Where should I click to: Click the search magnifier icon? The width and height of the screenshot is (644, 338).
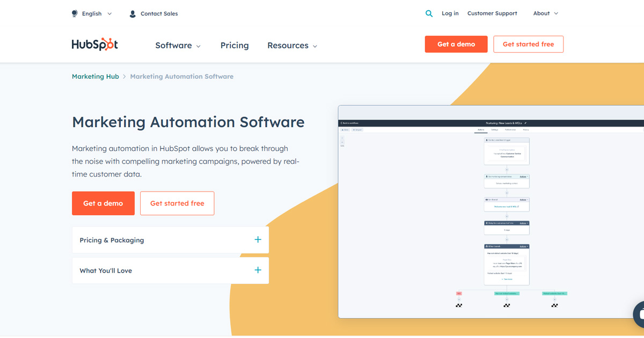[429, 14]
